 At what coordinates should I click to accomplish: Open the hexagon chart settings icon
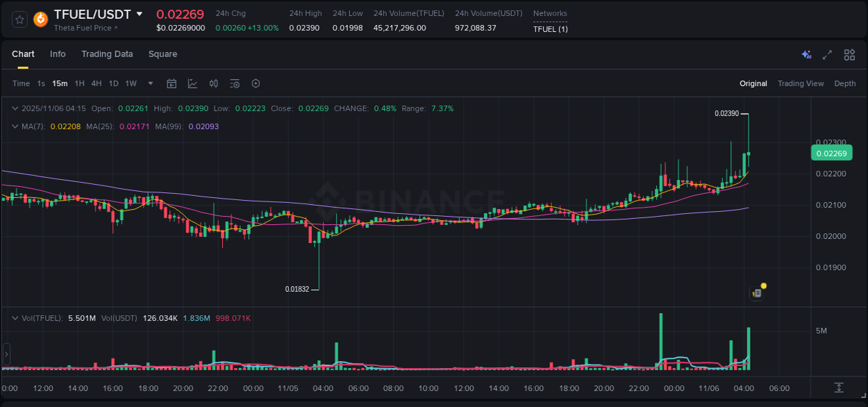pos(256,83)
